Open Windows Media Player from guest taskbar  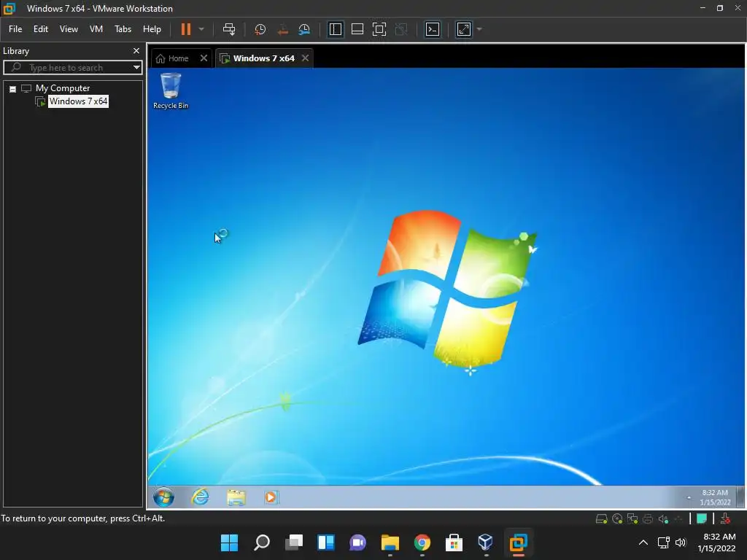point(271,497)
